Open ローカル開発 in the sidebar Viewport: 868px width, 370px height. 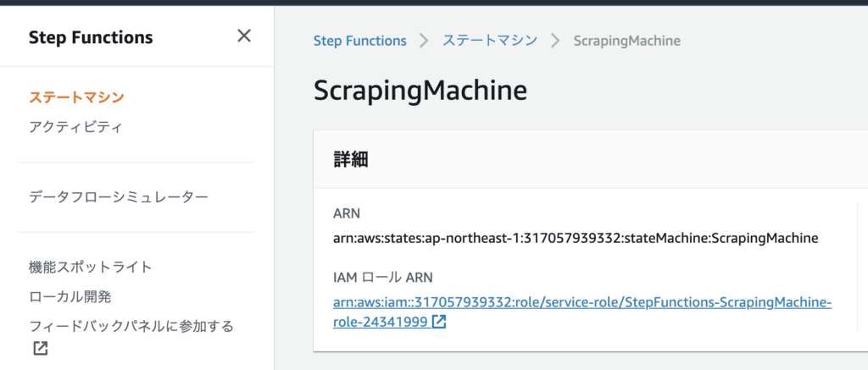pos(70,297)
